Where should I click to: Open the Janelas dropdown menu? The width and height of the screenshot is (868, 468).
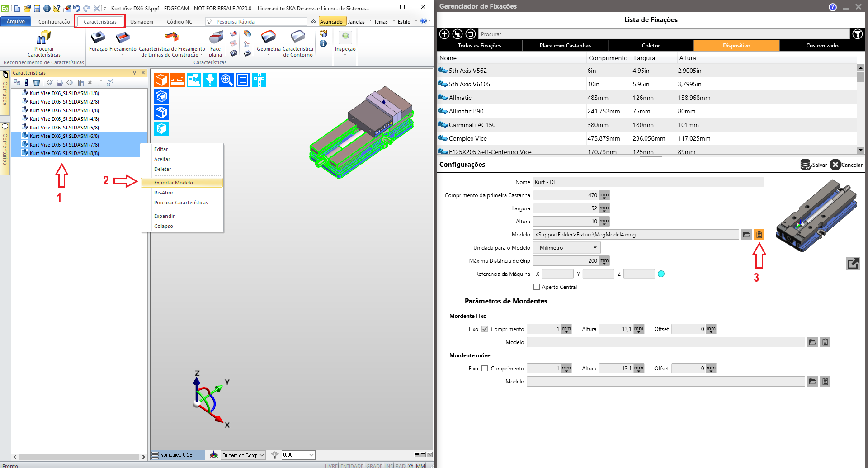(x=359, y=21)
